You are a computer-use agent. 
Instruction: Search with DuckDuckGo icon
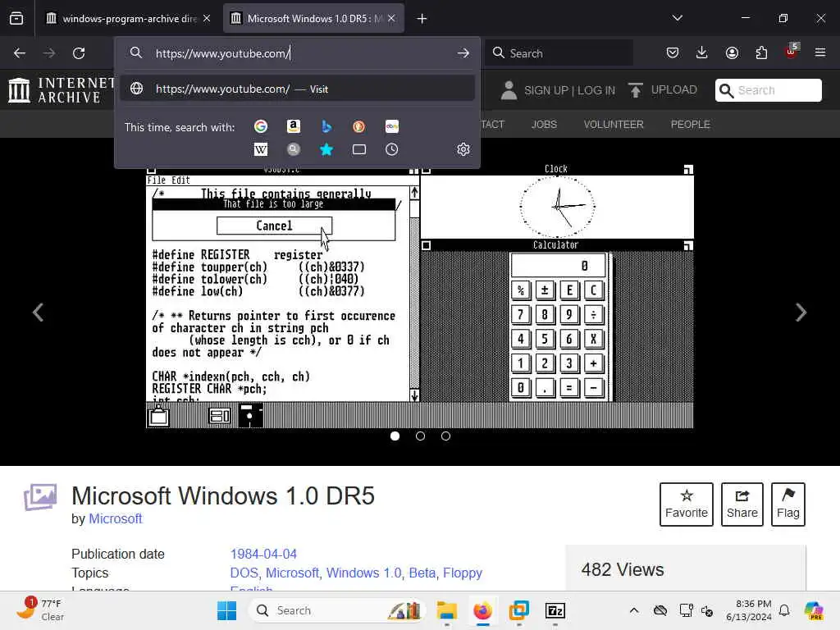point(359,126)
